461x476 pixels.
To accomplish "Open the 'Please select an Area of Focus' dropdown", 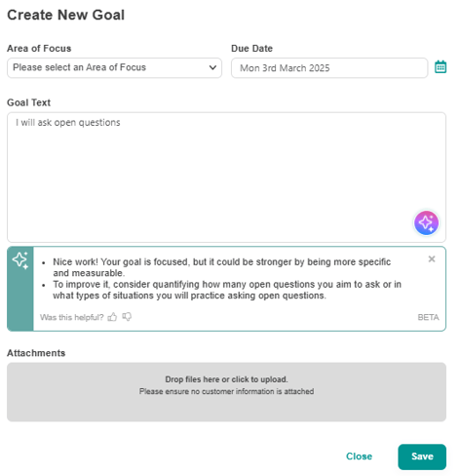I will coord(114,67).
